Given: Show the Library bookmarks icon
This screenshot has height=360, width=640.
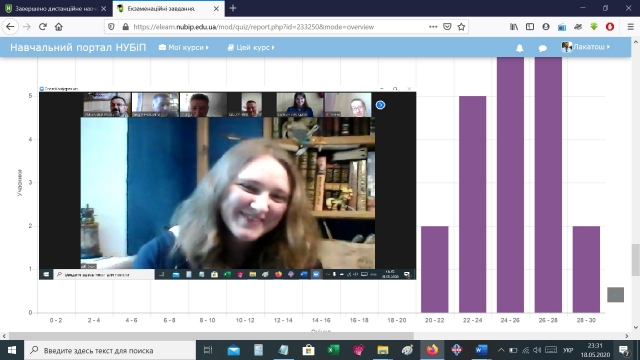Looking at the screenshot, I should point(514,27).
